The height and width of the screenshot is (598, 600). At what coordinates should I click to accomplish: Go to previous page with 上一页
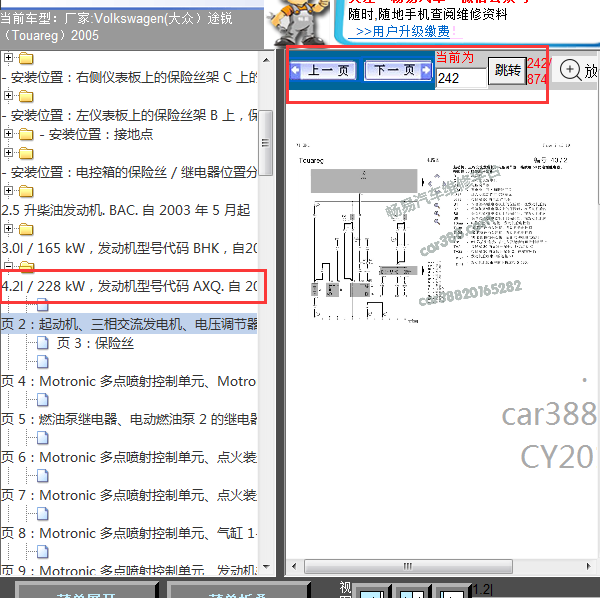point(323,70)
